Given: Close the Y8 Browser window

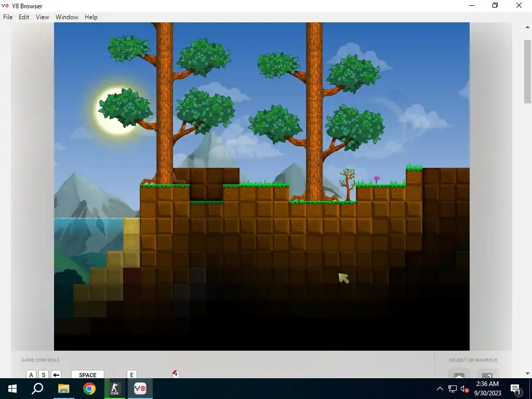Looking at the screenshot, I should [x=519, y=5].
